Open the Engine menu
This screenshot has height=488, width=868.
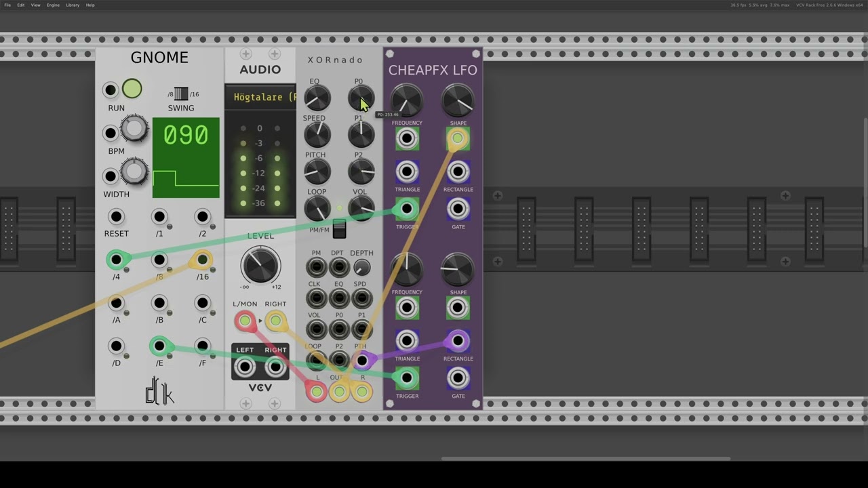pos(53,5)
